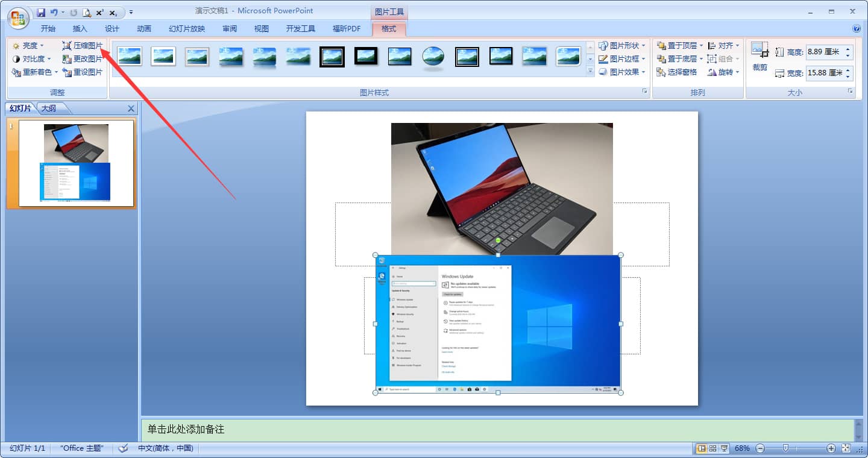The image size is (868, 458).
Task: Switch to the 插入 ribbon tab
Action: tap(80, 28)
